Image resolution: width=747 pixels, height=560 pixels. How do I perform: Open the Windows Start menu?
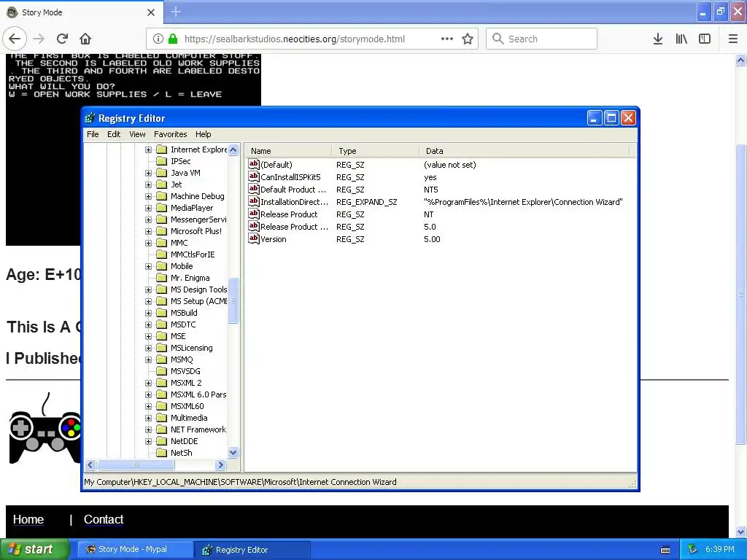coord(34,549)
